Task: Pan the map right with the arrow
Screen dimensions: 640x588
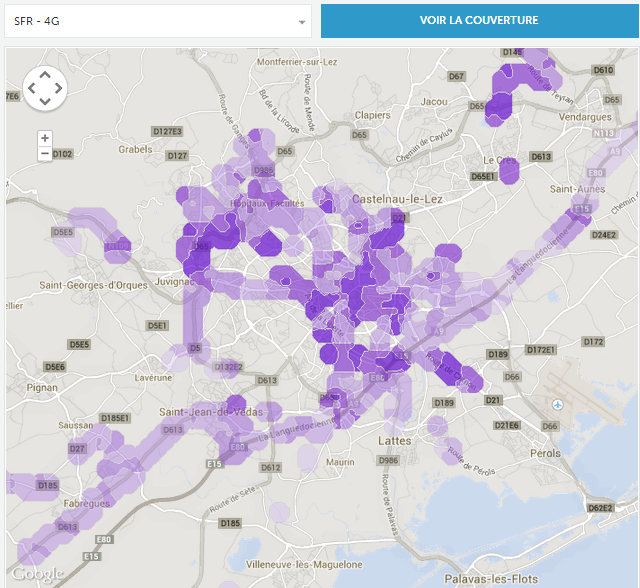Action: [x=59, y=89]
